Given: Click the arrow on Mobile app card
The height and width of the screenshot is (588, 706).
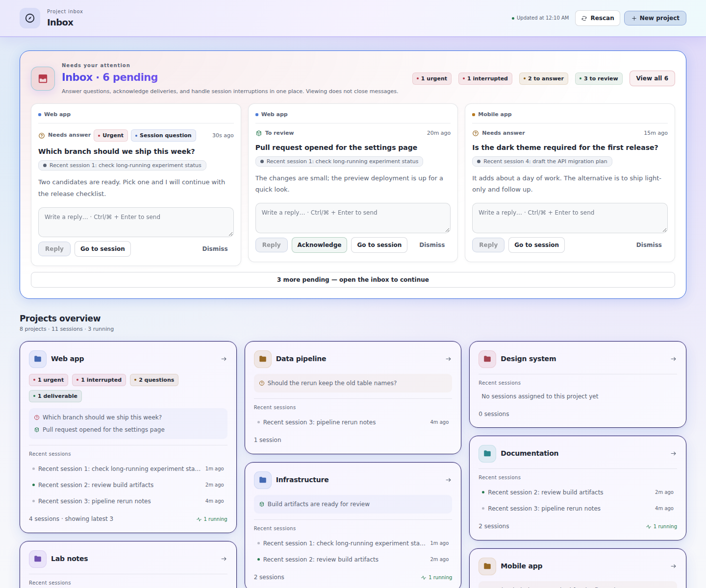Looking at the screenshot, I should (674, 566).
